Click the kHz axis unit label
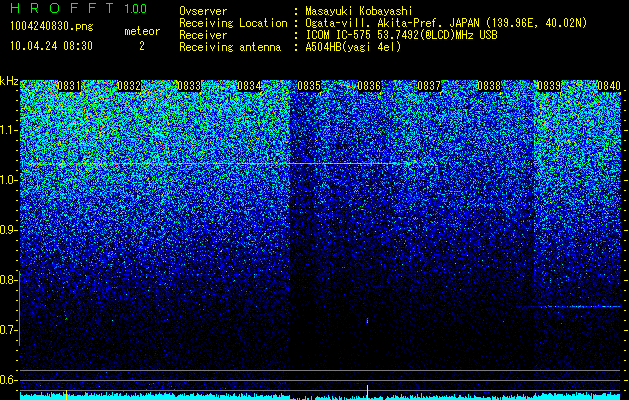This screenshot has height=400, width=629. [x=9, y=81]
